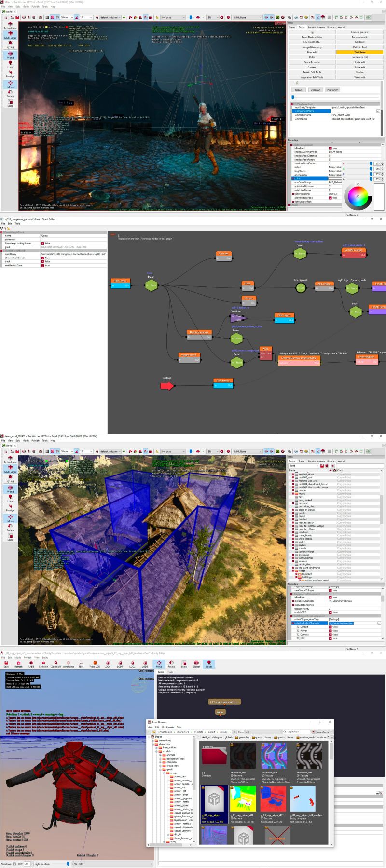The width and height of the screenshot is (386, 868).
Task: Select Auto LOD in Entity Editor
Action: [95, 665]
